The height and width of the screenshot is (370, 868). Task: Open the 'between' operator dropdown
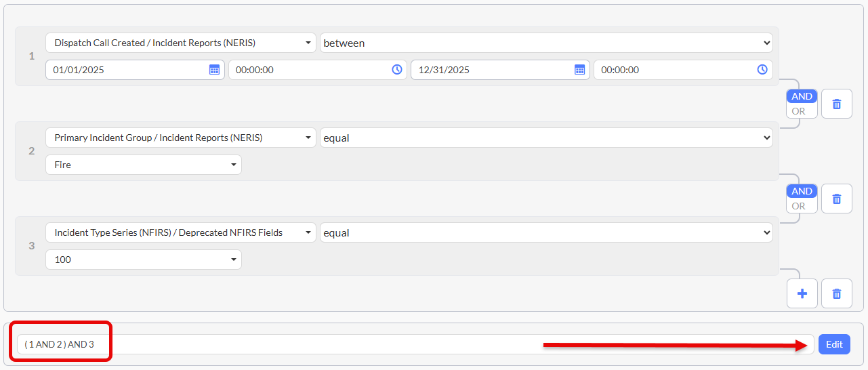click(x=546, y=43)
